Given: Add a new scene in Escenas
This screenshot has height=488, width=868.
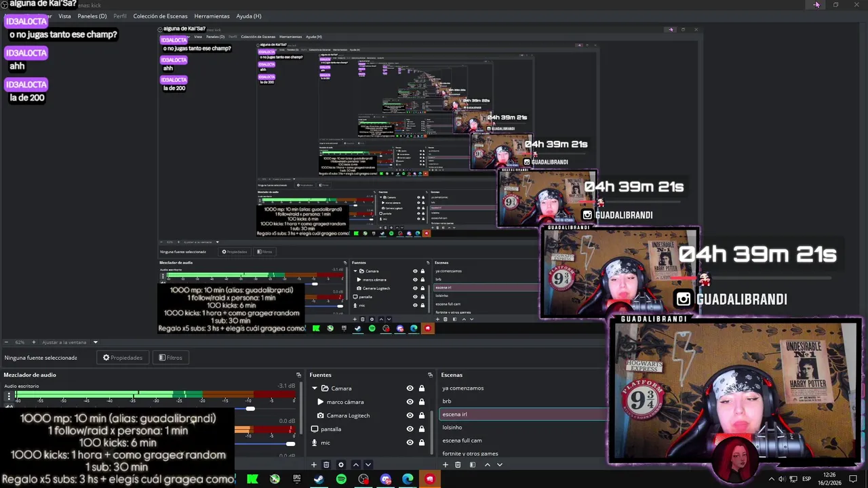Looking at the screenshot, I should click(x=445, y=465).
